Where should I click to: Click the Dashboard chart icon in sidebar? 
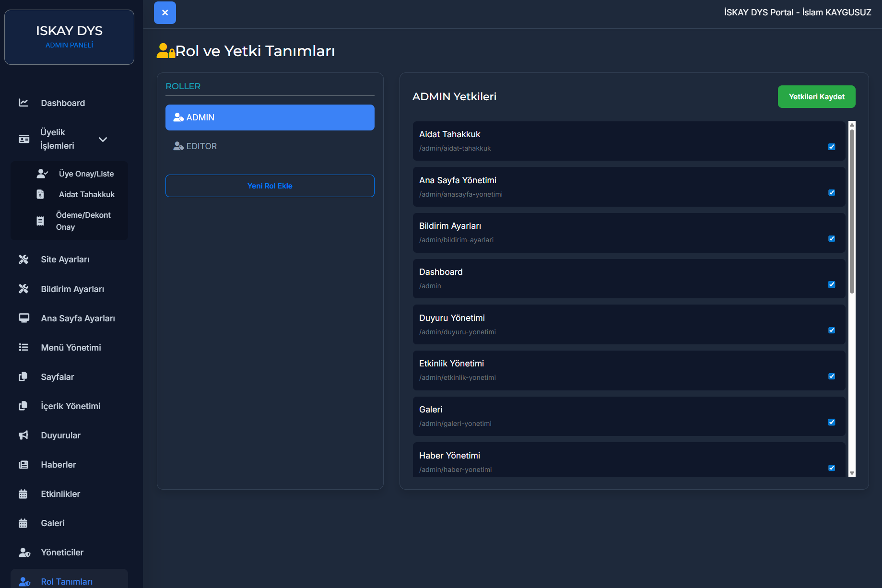pyautogui.click(x=24, y=103)
